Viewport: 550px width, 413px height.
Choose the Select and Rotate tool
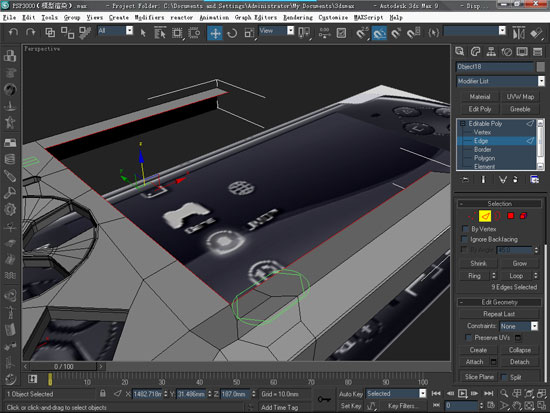click(x=232, y=33)
